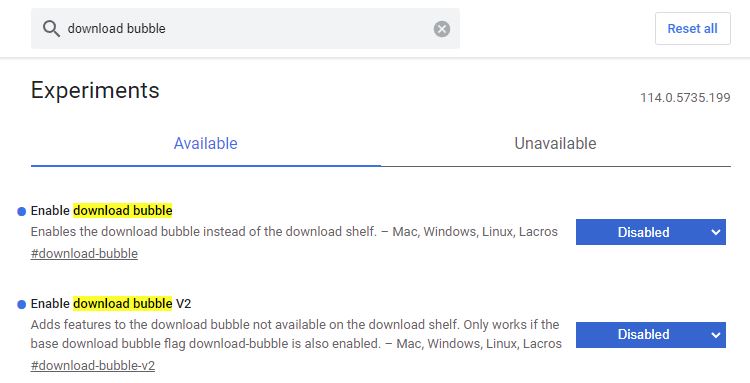Open the Disabled dropdown for download bubble
Screen dimensions: 750x383
pyautogui.click(x=651, y=232)
